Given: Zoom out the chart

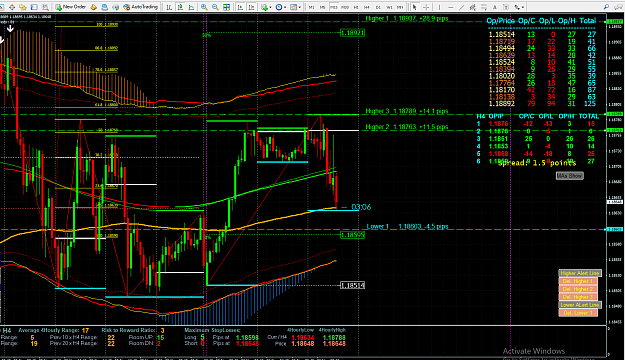Looking at the screenshot, I should [215, 7].
